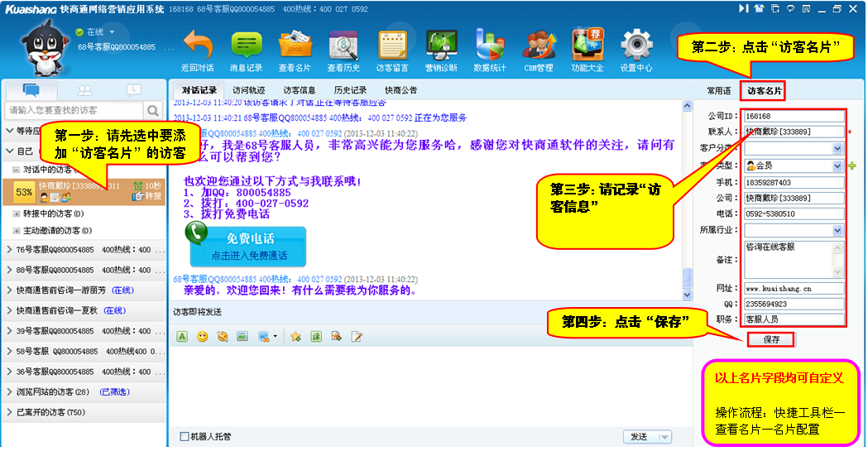The image size is (868, 456).
Task: Open the 所属行业 dropdown
Action: click(837, 230)
